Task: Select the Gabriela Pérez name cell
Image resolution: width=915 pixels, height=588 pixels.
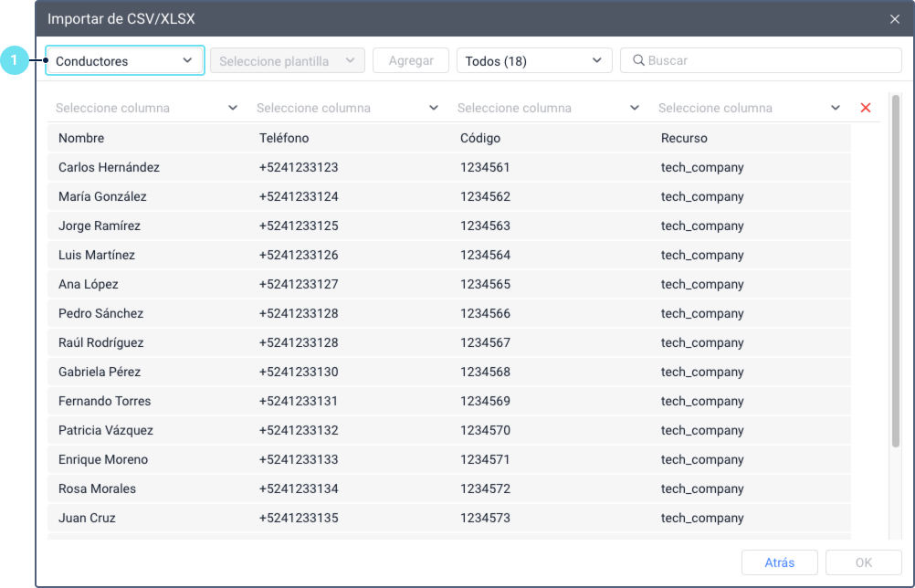Action: [x=100, y=372]
